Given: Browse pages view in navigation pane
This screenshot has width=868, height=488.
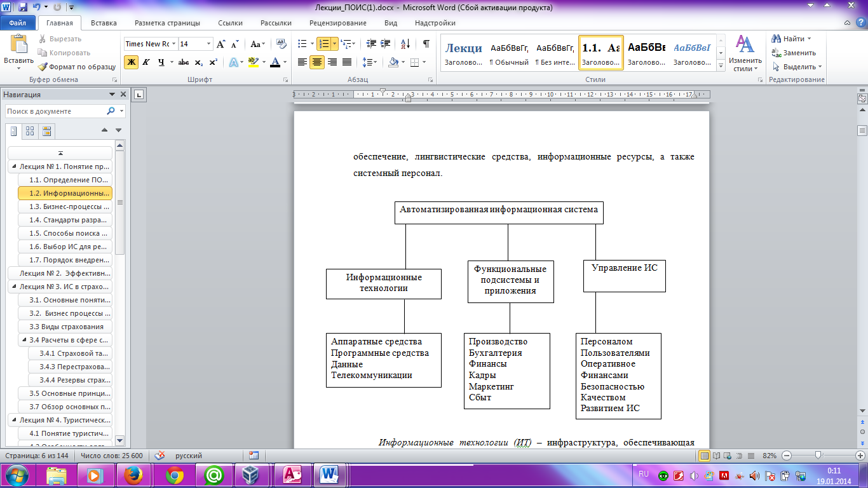Looking at the screenshot, I should (x=29, y=132).
